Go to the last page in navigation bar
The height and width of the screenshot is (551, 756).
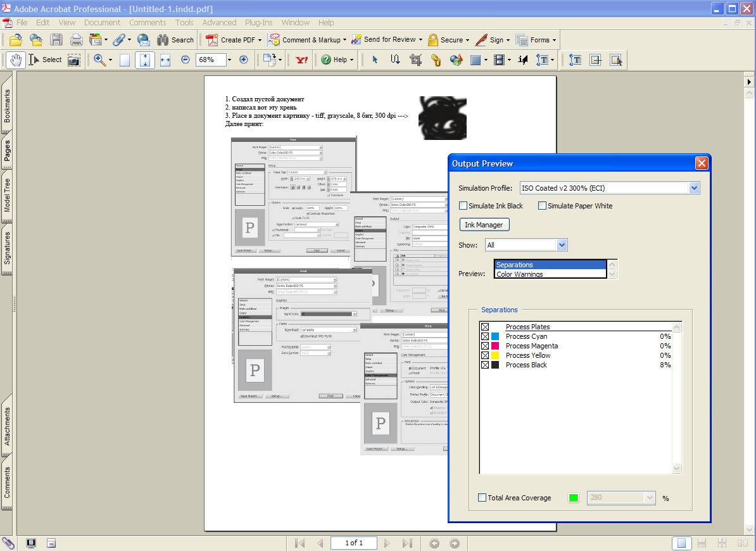click(x=407, y=543)
